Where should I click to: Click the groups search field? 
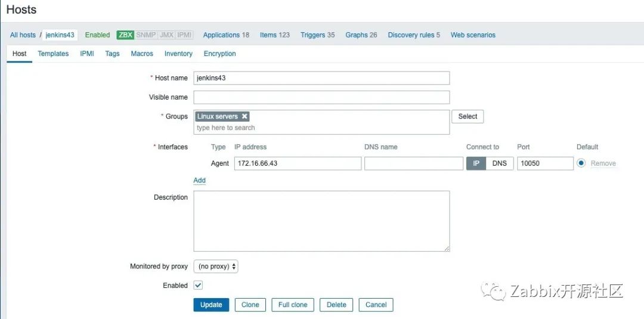[321, 128]
